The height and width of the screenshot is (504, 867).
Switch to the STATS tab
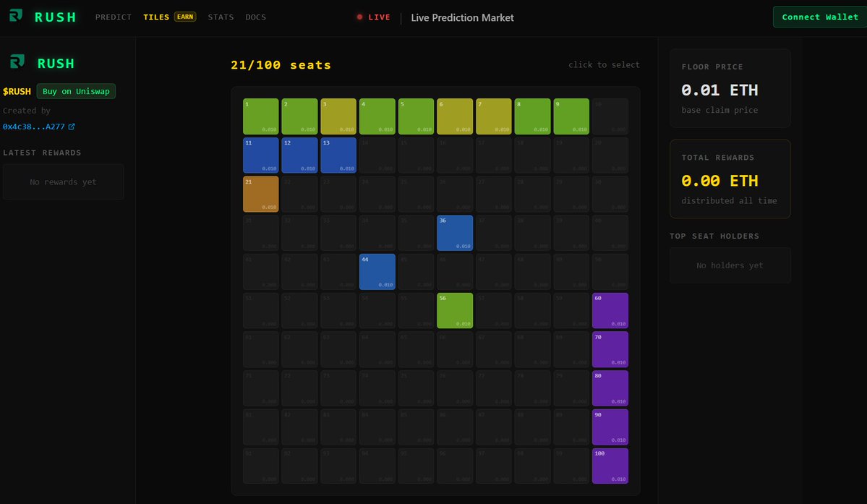pyautogui.click(x=221, y=17)
